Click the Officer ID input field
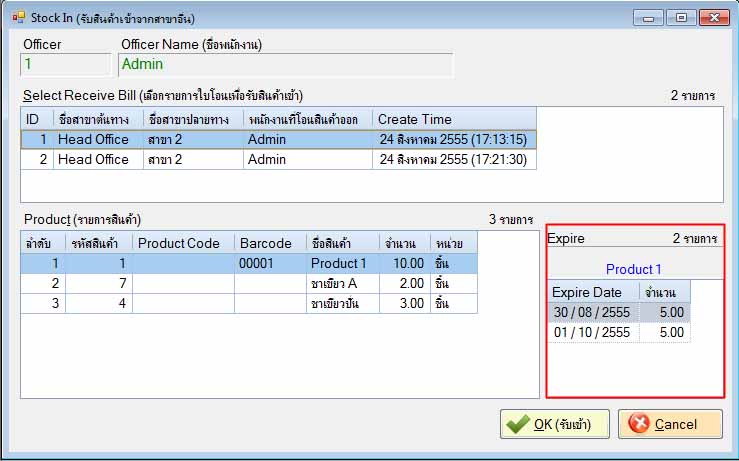Viewport: 739px width, 461px height. click(66, 65)
